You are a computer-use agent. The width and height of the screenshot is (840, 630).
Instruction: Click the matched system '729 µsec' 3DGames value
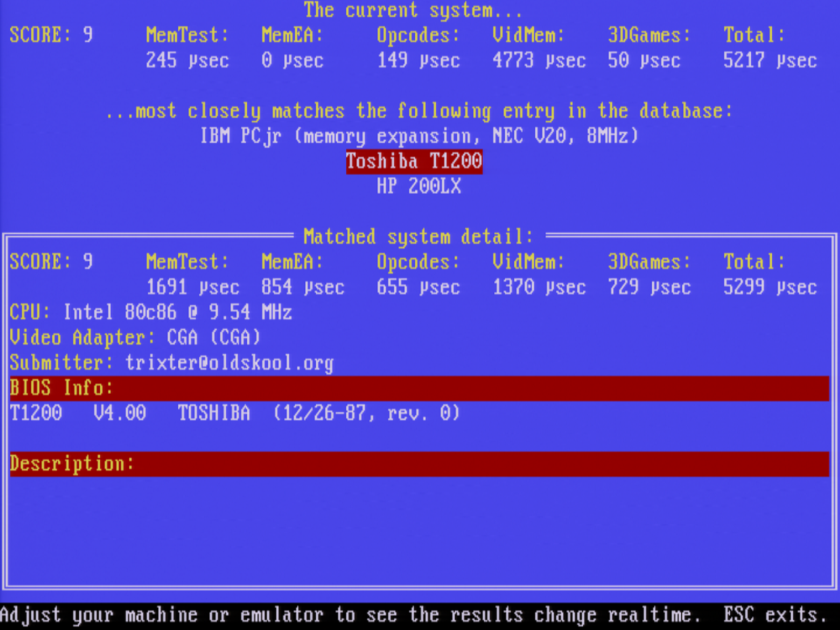(650, 287)
